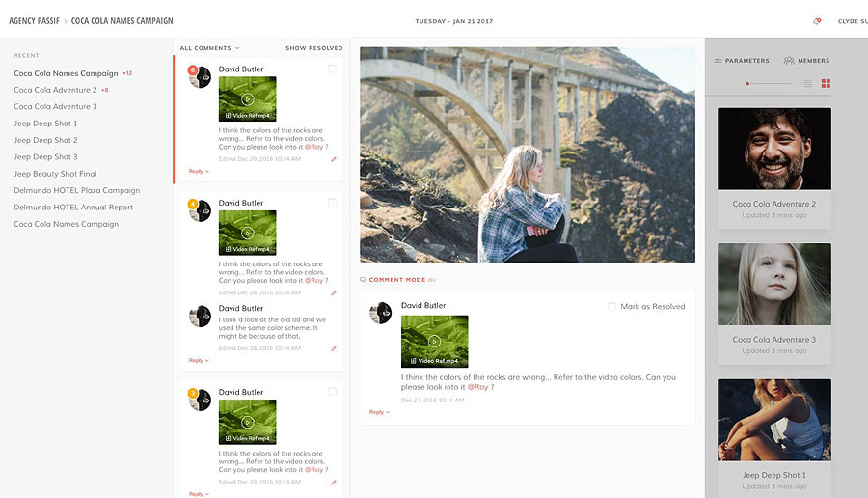868x498 pixels.
Task: Click David Butler's avatar with badge 3
Action: [x=200, y=400]
